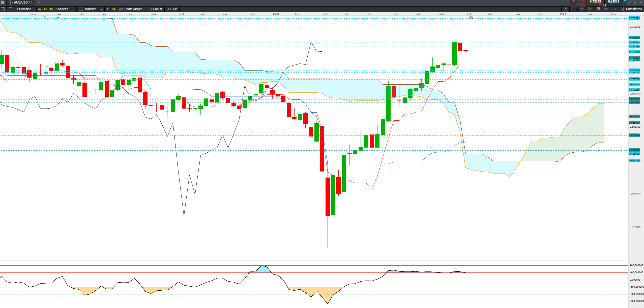Open the hamburger menu in the title bar
The width and height of the screenshot is (644, 308).
pyautogui.click(x=3, y=3)
